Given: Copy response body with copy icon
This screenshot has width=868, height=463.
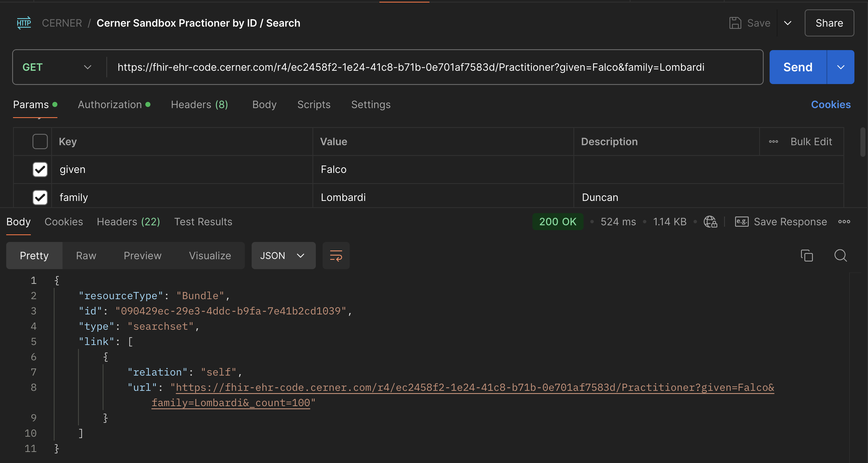Looking at the screenshot, I should pyautogui.click(x=807, y=256).
